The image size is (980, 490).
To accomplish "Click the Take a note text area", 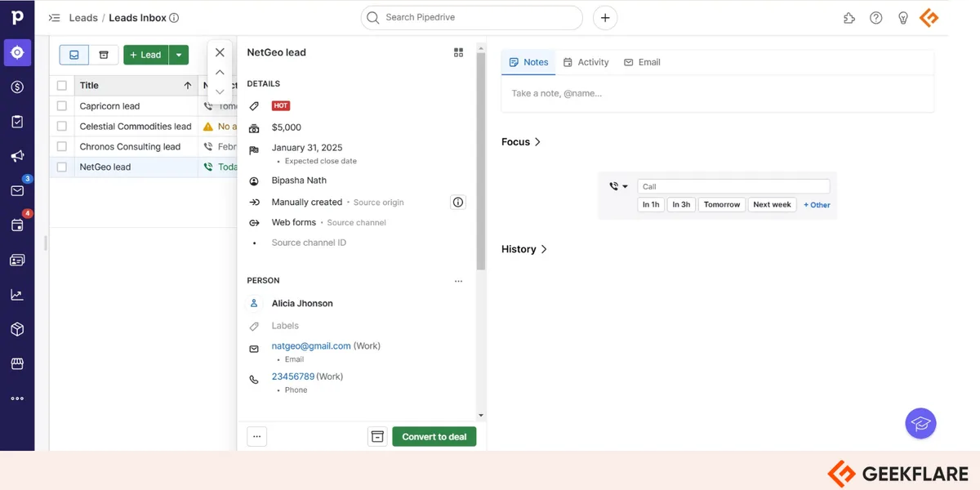I will pyautogui.click(x=717, y=93).
